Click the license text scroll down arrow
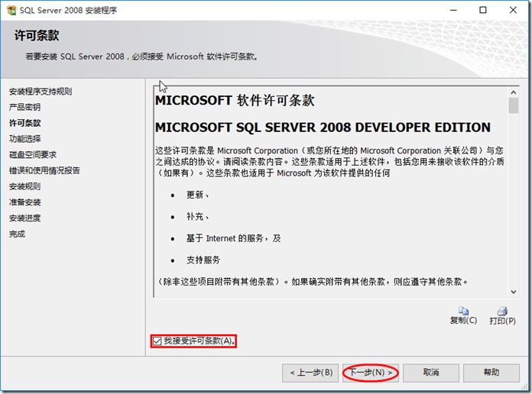 (x=514, y=292)
